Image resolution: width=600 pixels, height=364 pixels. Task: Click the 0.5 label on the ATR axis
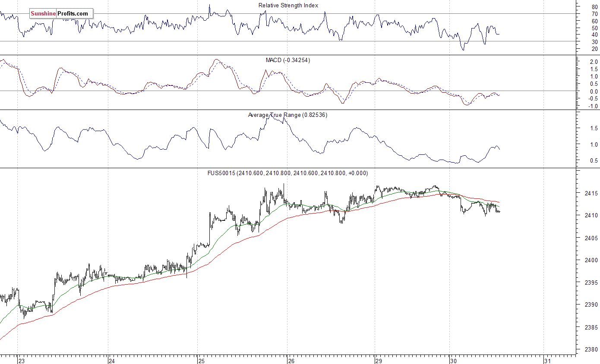coord(594,161)
